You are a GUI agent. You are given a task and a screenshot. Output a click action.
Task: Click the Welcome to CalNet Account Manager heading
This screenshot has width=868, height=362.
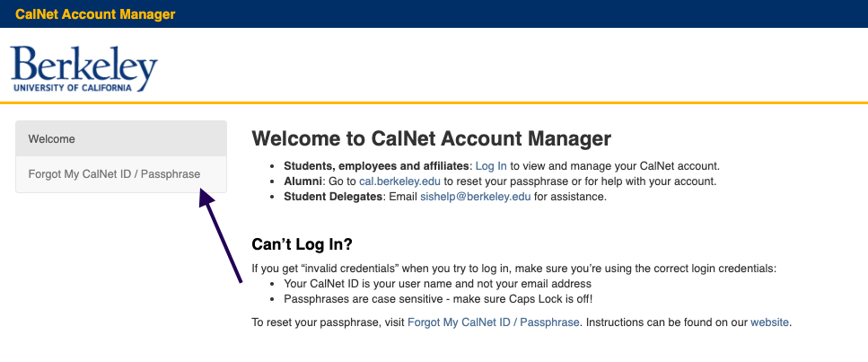pos(431,138)
